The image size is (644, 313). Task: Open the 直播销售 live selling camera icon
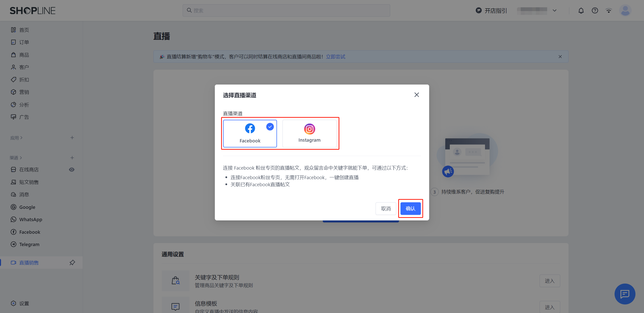click(x=13, y=263)
